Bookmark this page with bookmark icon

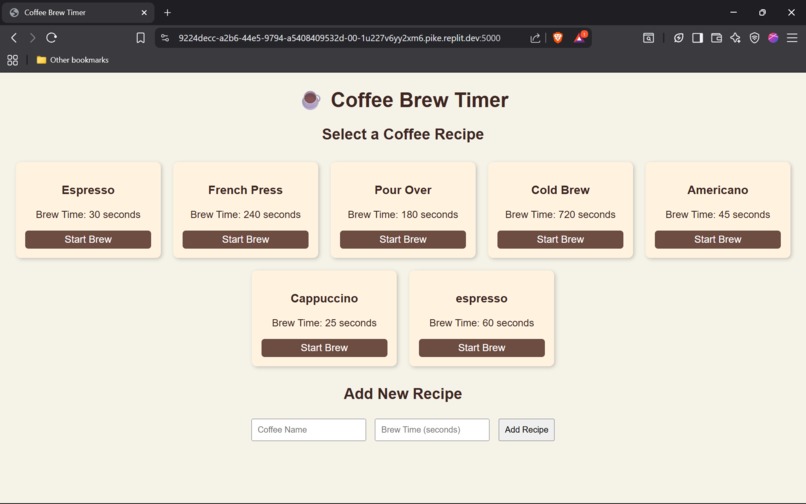pyautogui.click(x=140, y=38)
